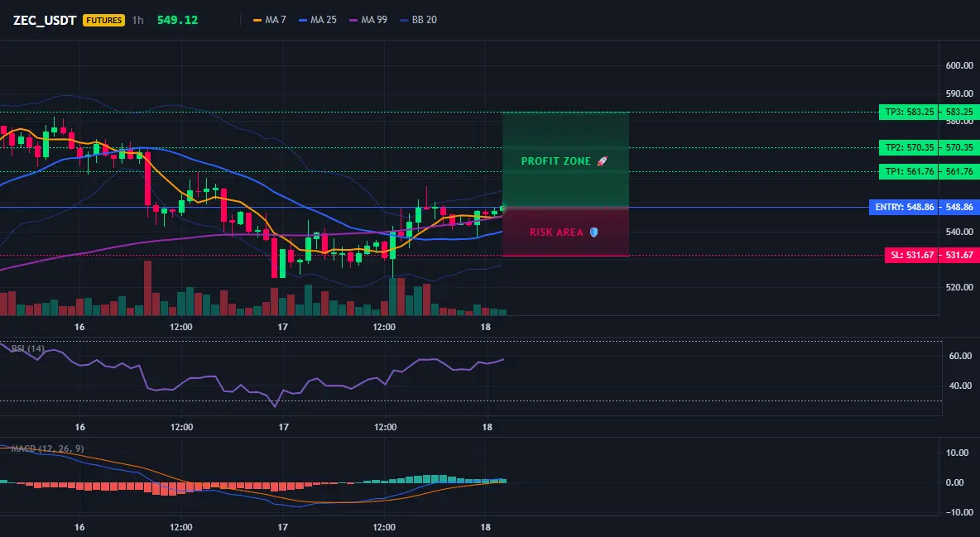Click the SL: 531.67 price tag
This screenshot has width=980, height=537.
pyautogui.click(x=911, y=255)
